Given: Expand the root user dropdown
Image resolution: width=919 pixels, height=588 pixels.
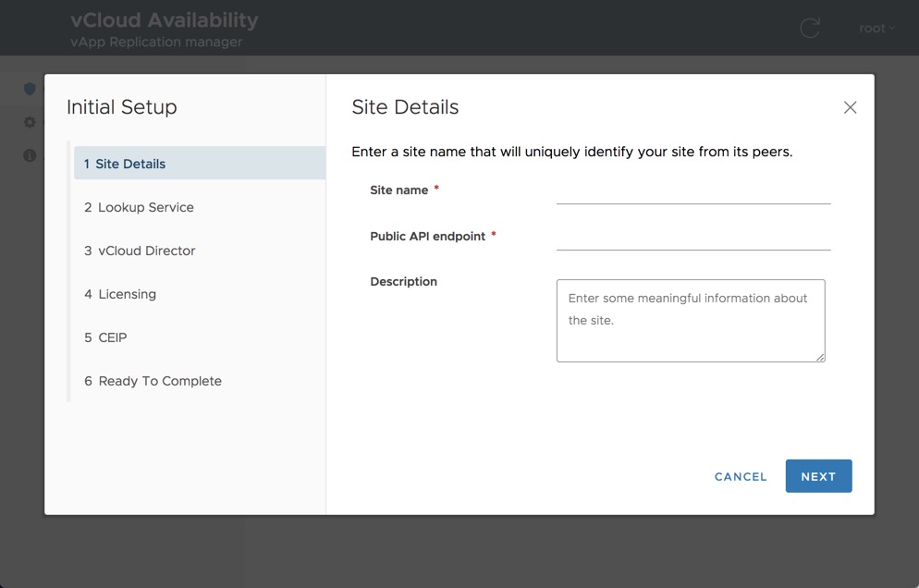Looking at the screenshot, I should pos(876,28).
